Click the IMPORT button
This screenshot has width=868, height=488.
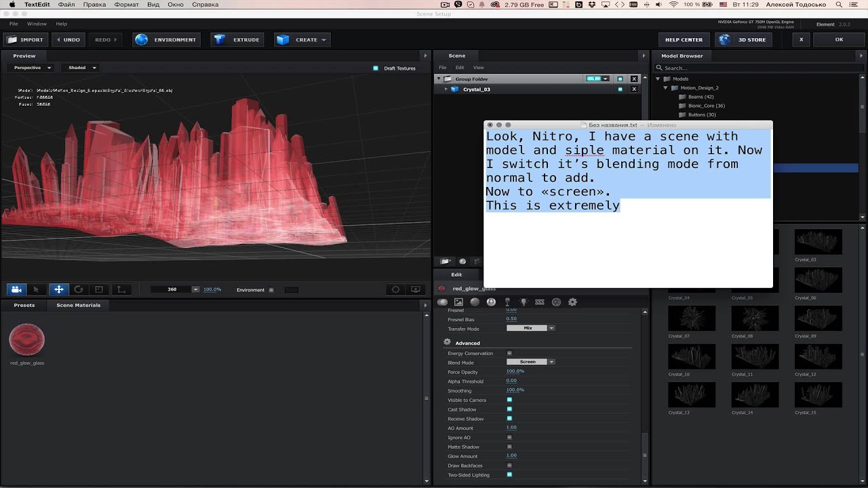tap(25, 39)
